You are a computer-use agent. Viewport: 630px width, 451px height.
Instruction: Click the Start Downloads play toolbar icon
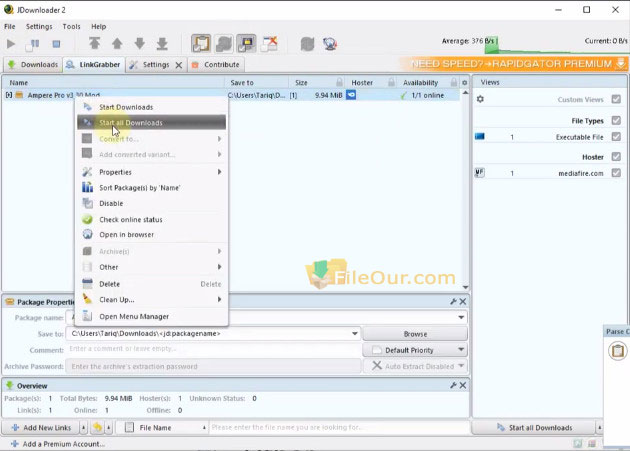(11, 44)
